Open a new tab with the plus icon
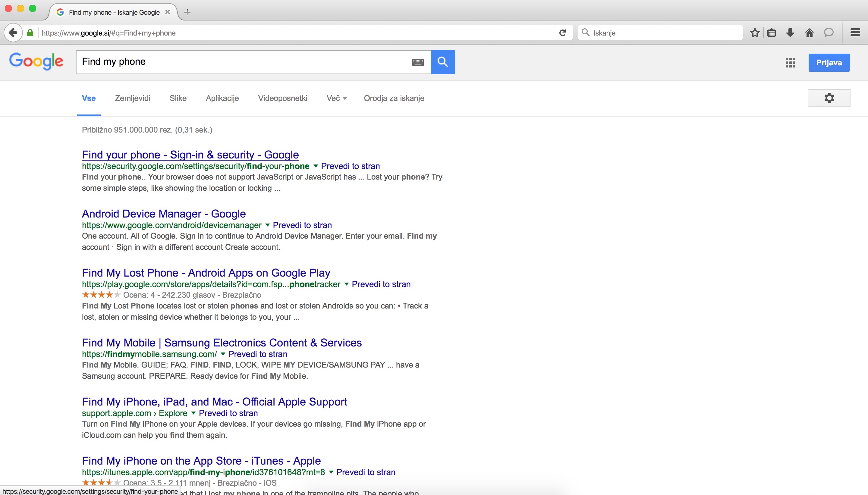This screenshot has width=868, height=495. pos(187,13)
